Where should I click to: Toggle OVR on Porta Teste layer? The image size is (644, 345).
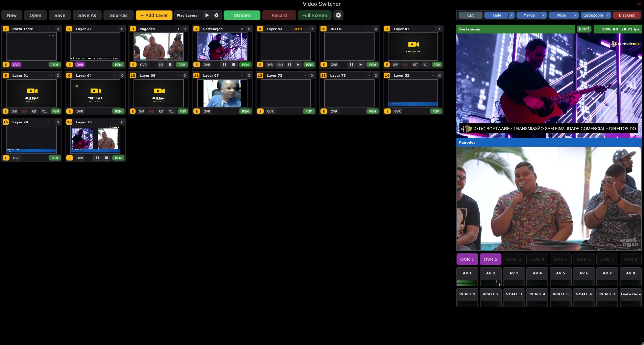point(16,65)
